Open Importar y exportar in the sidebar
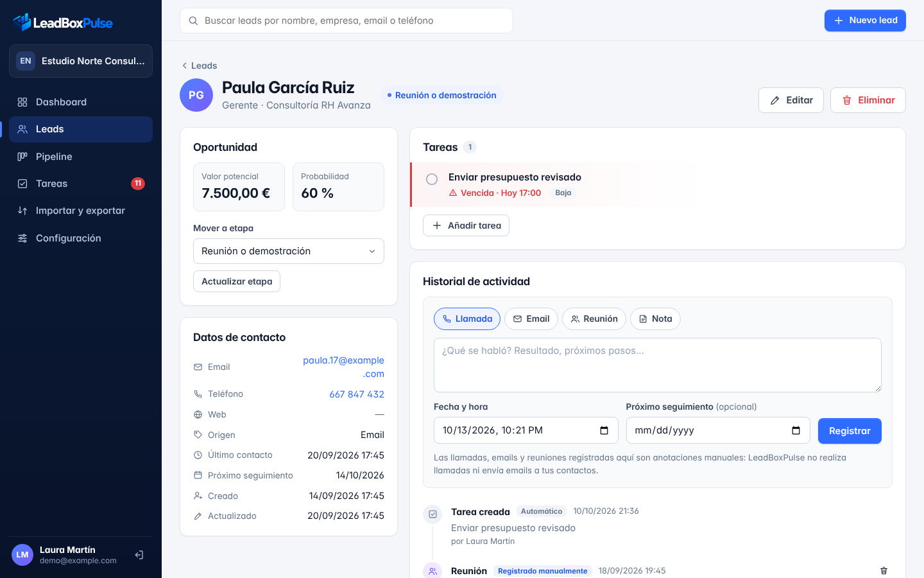The width and height of the screenshot is (924, 578). [81, 211]
